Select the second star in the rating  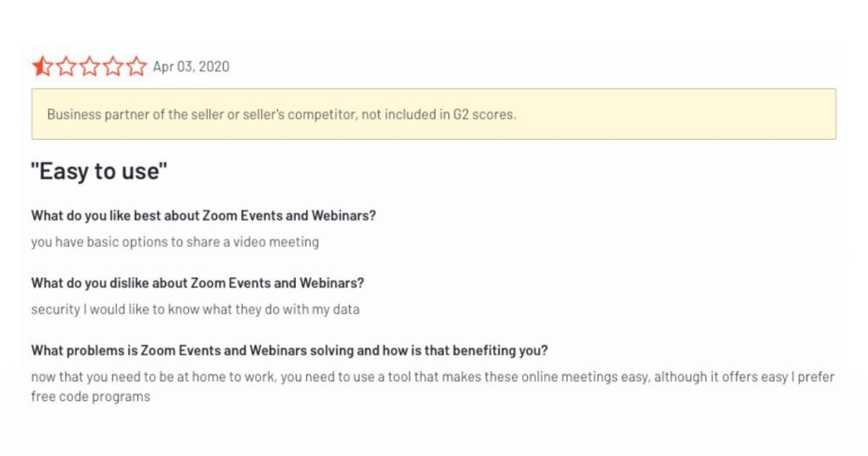[66, 66]
